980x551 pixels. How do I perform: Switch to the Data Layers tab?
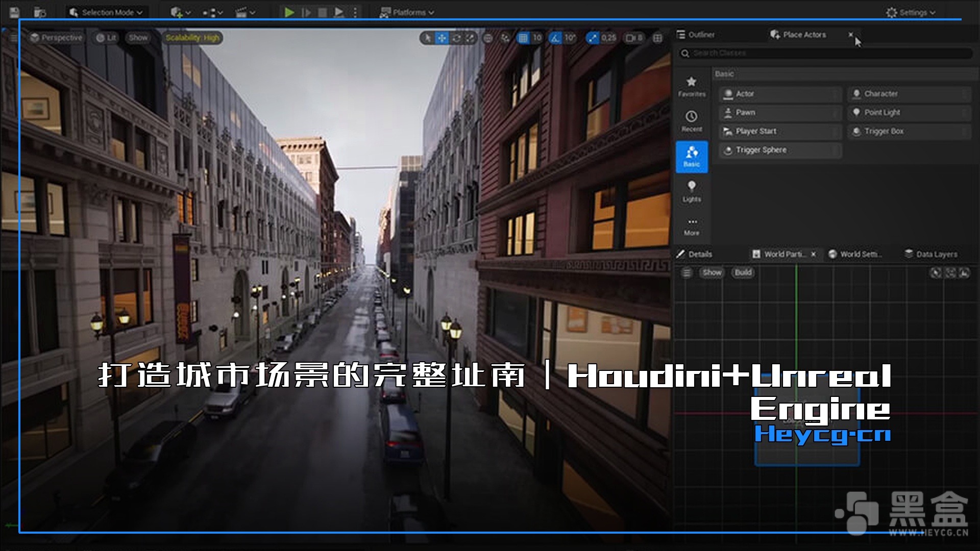point(931,254)
